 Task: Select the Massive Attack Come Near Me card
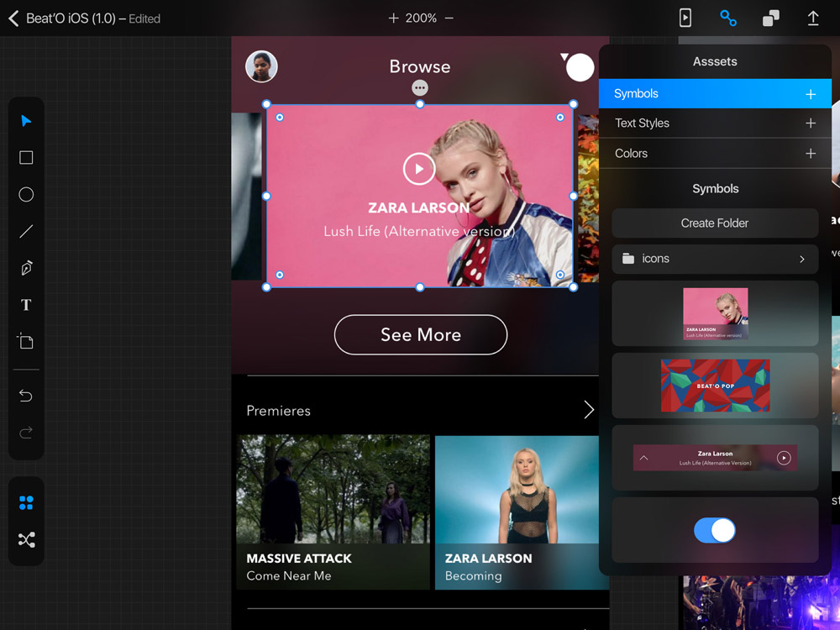coord(333,512)
